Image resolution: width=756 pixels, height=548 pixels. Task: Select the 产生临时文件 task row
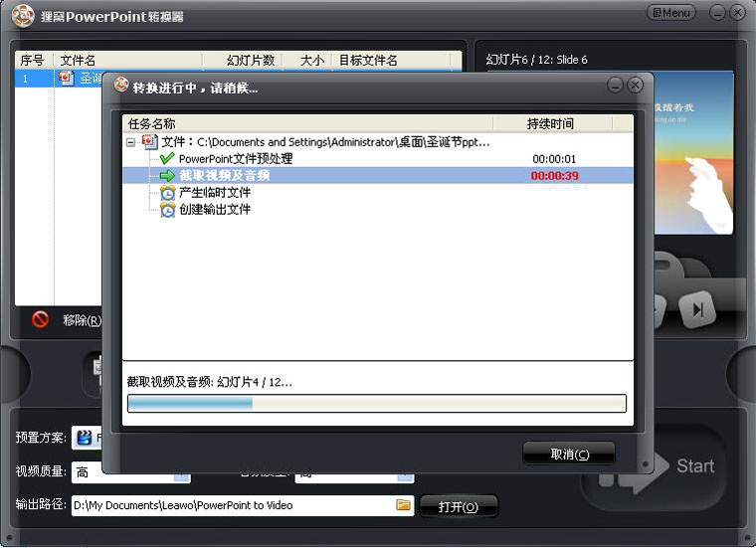tap(378, 192)
